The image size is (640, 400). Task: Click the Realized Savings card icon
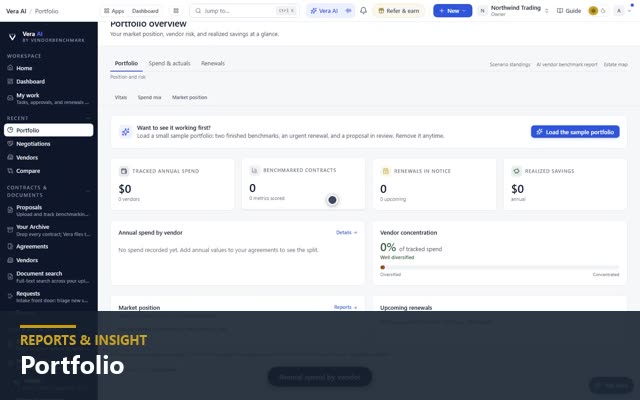516,171
